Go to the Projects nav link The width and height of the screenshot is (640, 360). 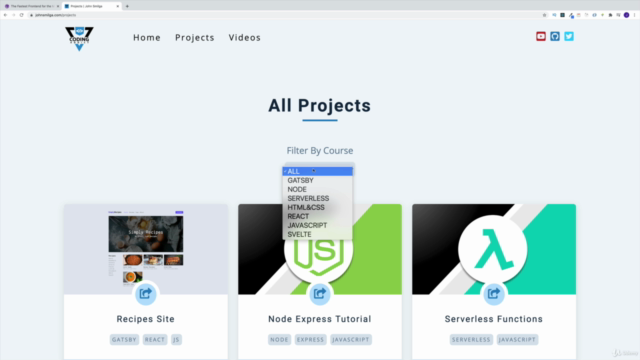tap(195, 38)
